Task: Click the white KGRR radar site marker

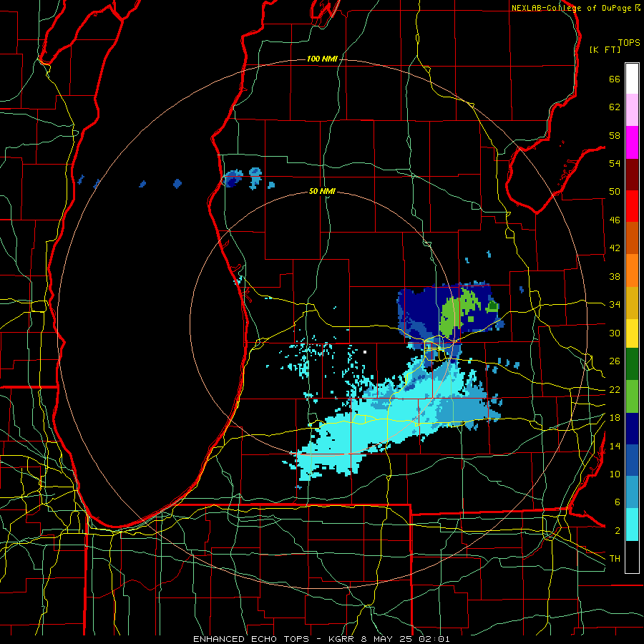Action: [x=365, y=352]
